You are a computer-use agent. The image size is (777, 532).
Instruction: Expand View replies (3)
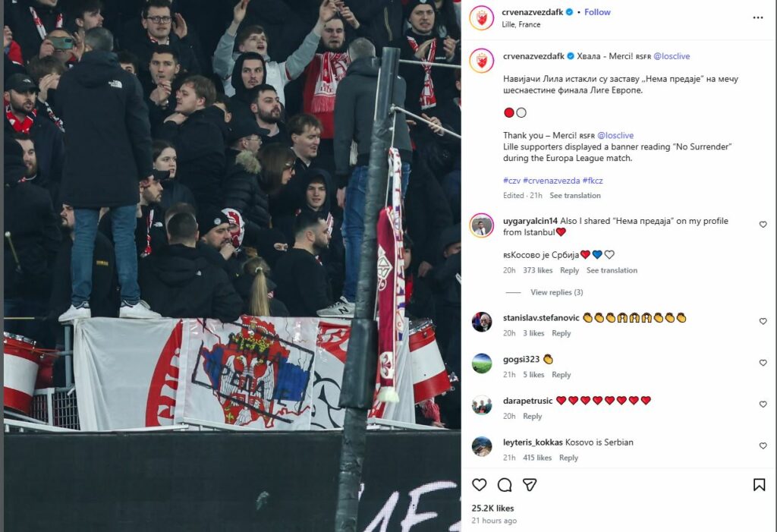pos(556,292)
